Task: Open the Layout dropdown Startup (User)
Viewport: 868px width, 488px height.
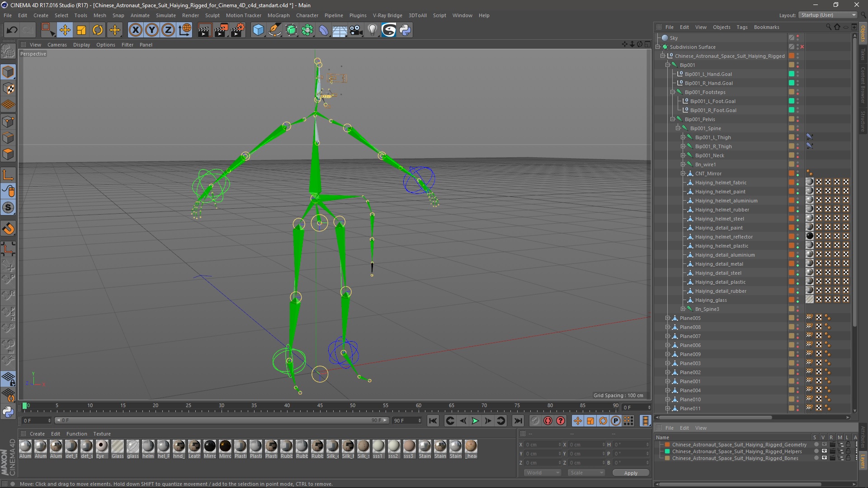Action: tap(827, 15)
